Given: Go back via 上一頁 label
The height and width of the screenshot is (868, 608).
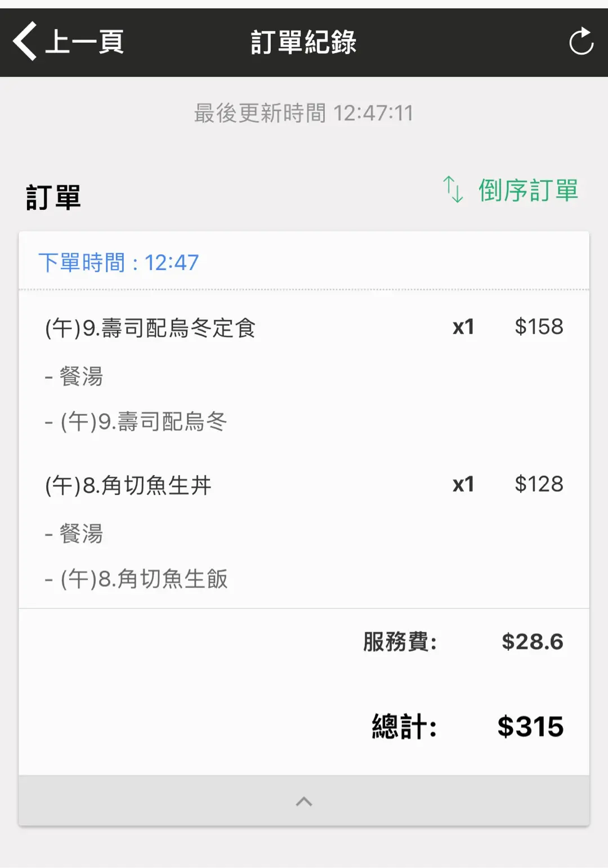Looking at the screenshot, I should (x=84, y=42).
